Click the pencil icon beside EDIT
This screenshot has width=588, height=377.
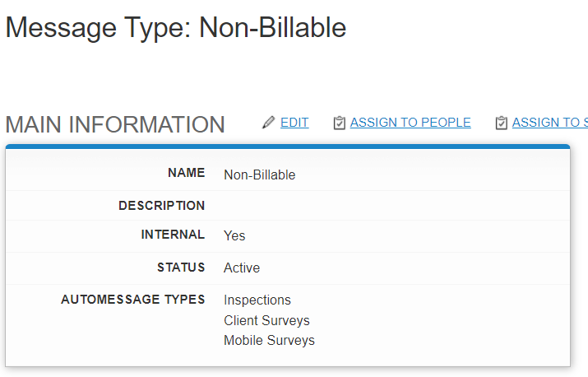tap(268, 123)
